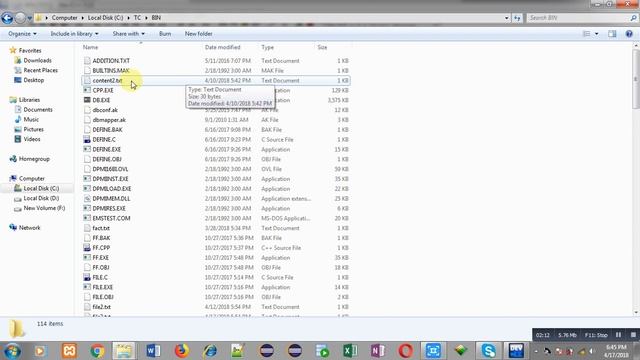
Task: Select Local Disk (D:) in sidebar
Action: [x=41, y=198]
